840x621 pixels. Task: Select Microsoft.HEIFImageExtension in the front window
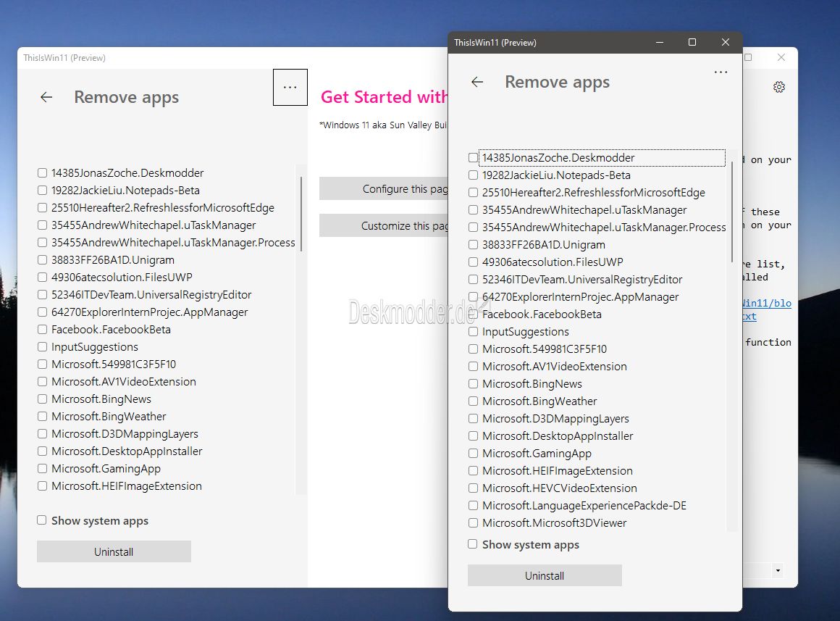(473, 470)
